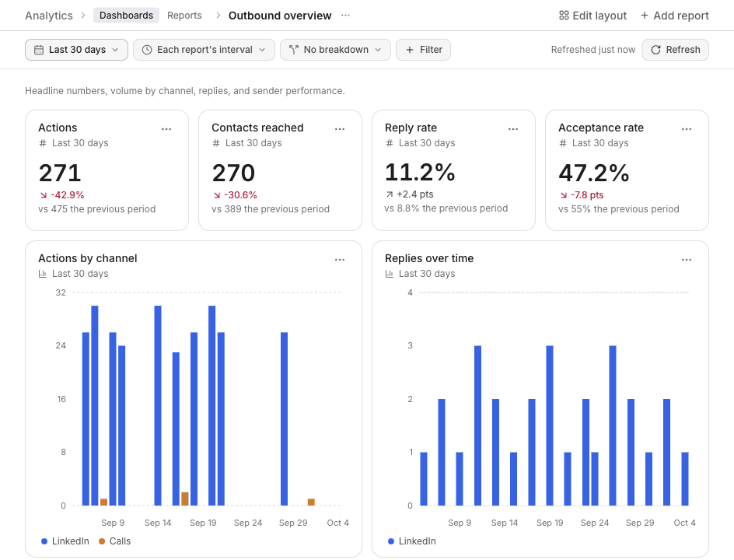Click the 'Refreshed just now' status text

point(593,50)
